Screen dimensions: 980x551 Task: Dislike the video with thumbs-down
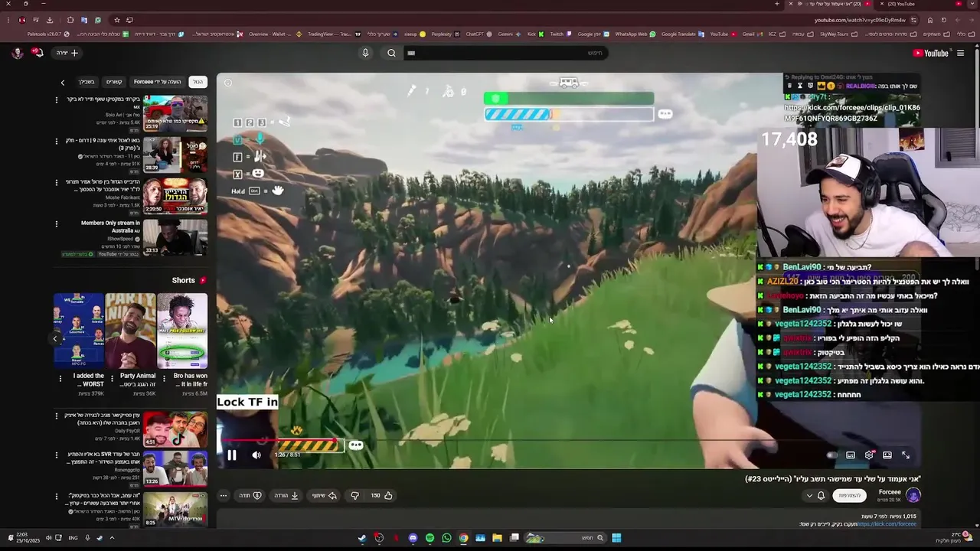(354, 495)
